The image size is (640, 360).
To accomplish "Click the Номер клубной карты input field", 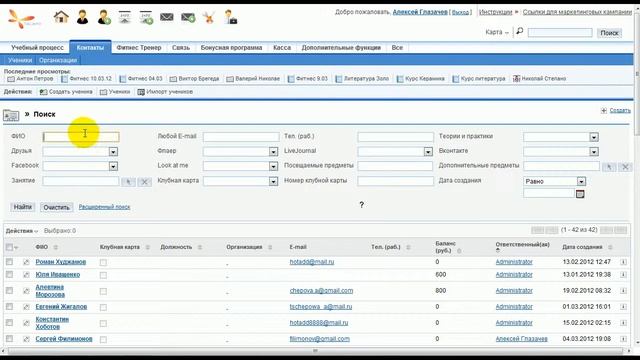I will [x=396, y=181].
